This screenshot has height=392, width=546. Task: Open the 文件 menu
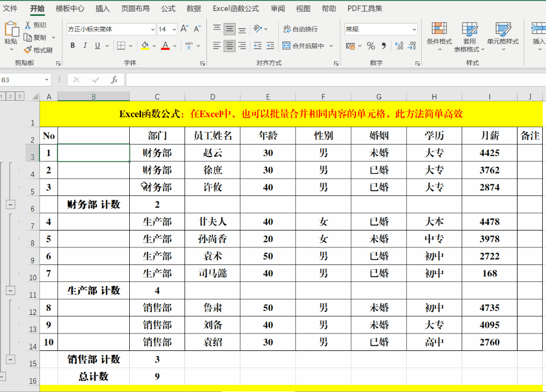click(x=10, y=8)
